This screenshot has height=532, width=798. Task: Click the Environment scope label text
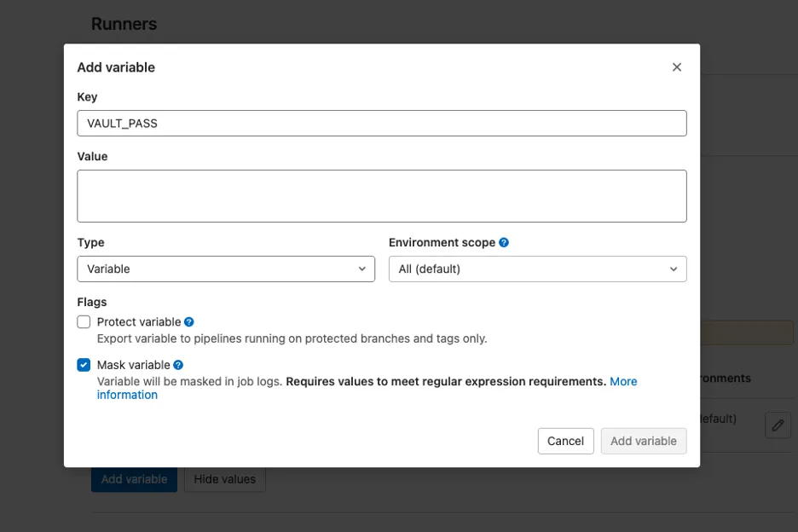[442, 242]
